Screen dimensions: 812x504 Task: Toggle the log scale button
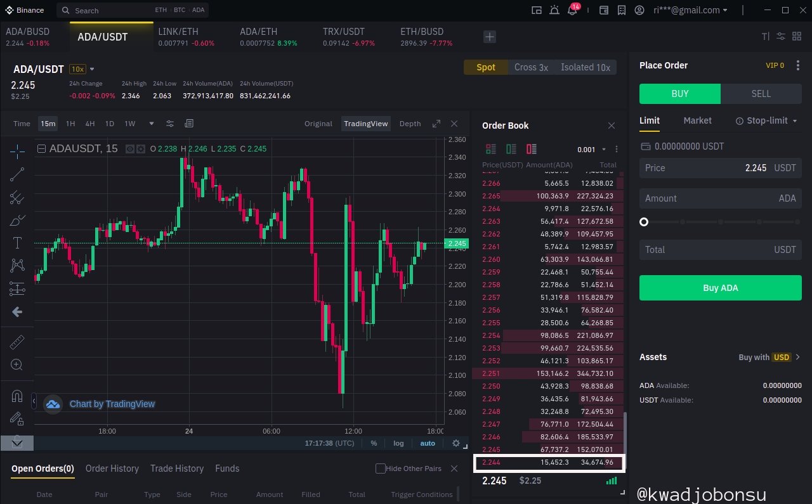[x=398, y=443]
